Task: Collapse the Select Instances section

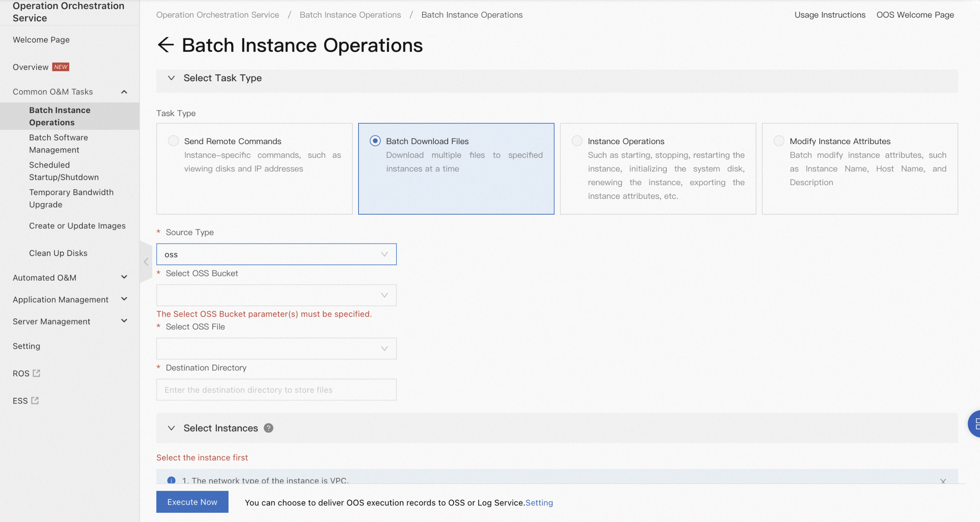Action: 171,428
